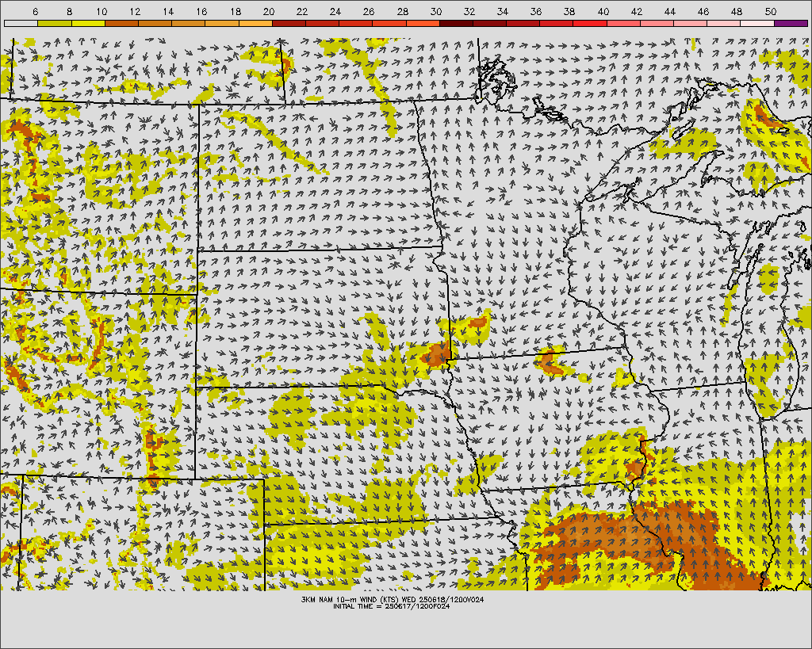812x649 pixels.
Task: Select the olive swatch between 6 and 8
Action: pos(55,23)
